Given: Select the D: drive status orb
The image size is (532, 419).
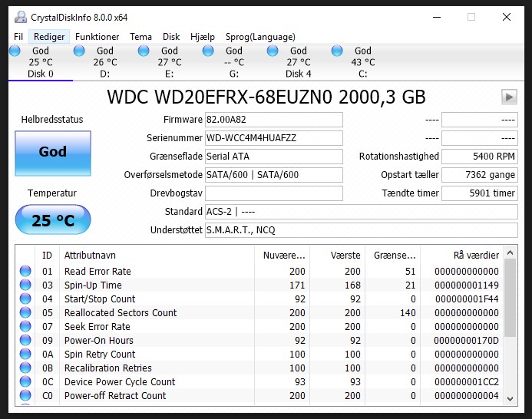Looking at the screenshot, I should coord(79,51).
